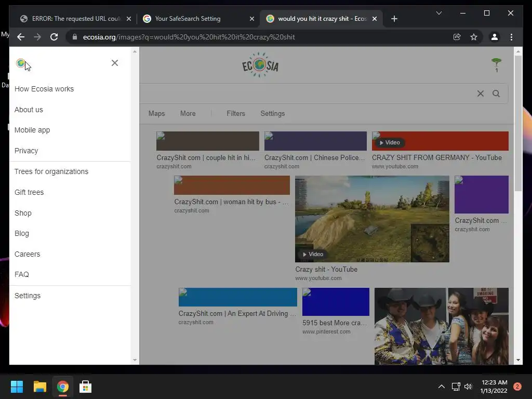The width and height of the screenshot is (532, 399).
Task: Visit the Ecosia Shop
Action: click(x=23, y=213)
